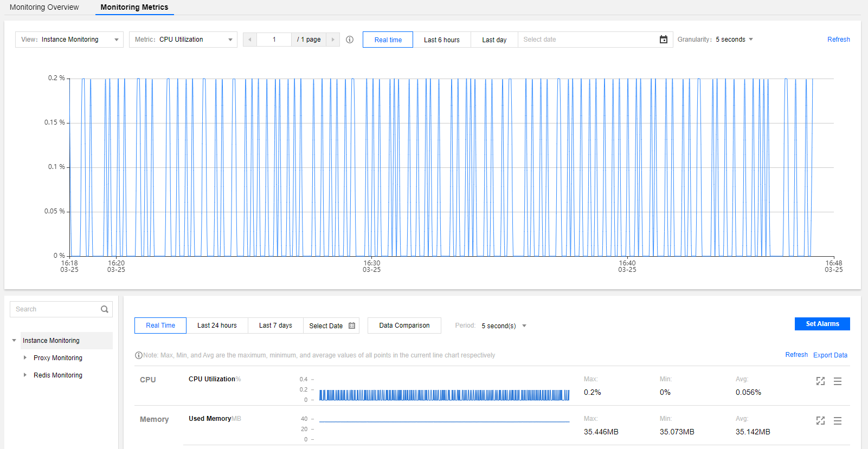
Task: Switch to the Monitoring Overview tab
Action: (44, 7)
